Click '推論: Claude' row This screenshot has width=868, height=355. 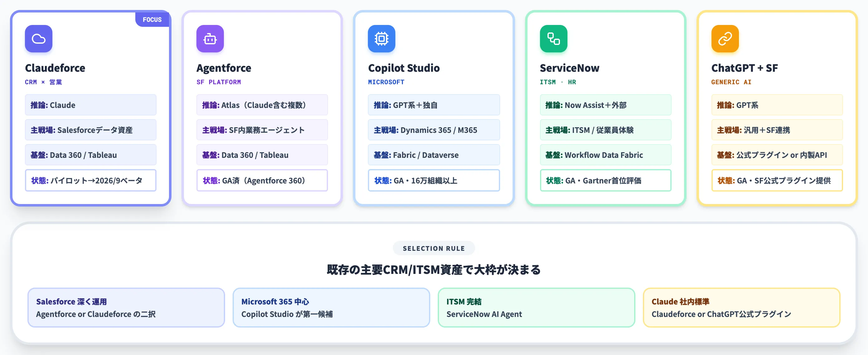tap(91, 105)
